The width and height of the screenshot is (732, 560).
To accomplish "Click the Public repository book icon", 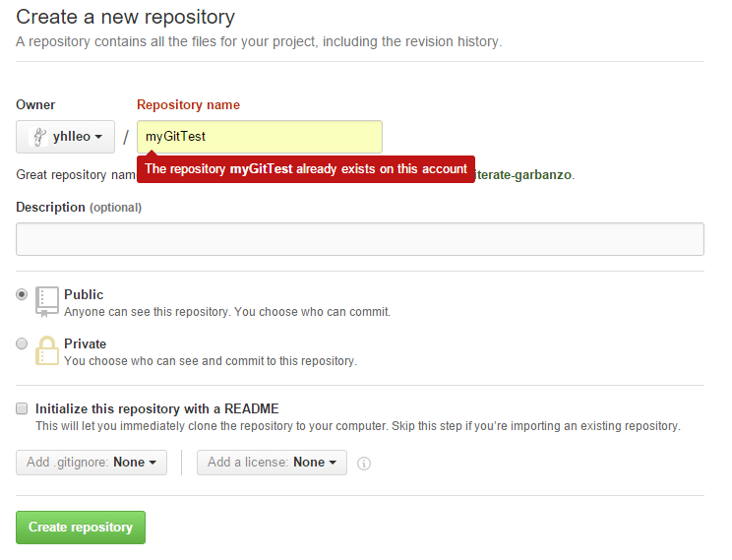I will [46, 302].
